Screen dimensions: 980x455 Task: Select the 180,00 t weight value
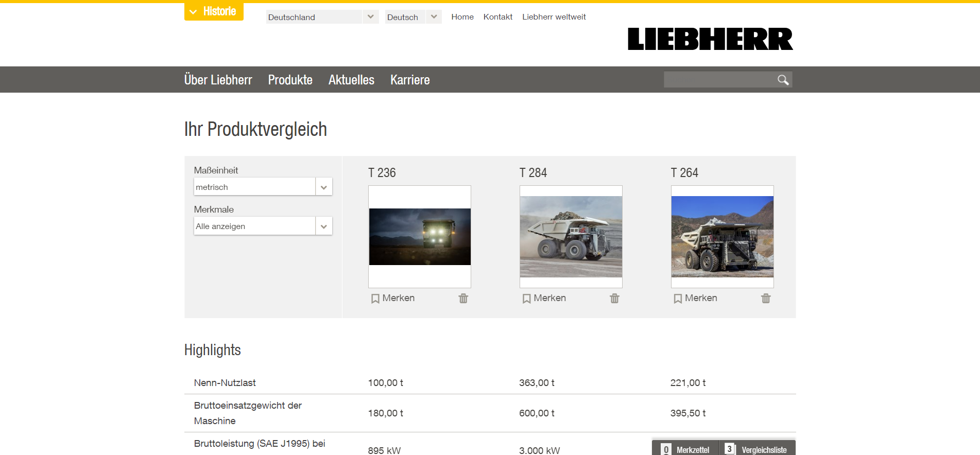[x=386, y=413]
